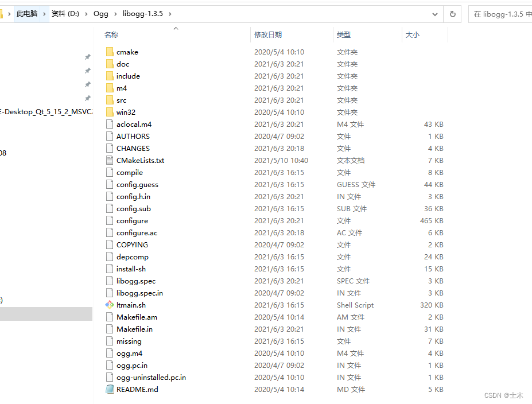Image resolution: width=532 pixels, height=404 pixels.
Task: Open the cmake folder
Action: click(127, 52)
